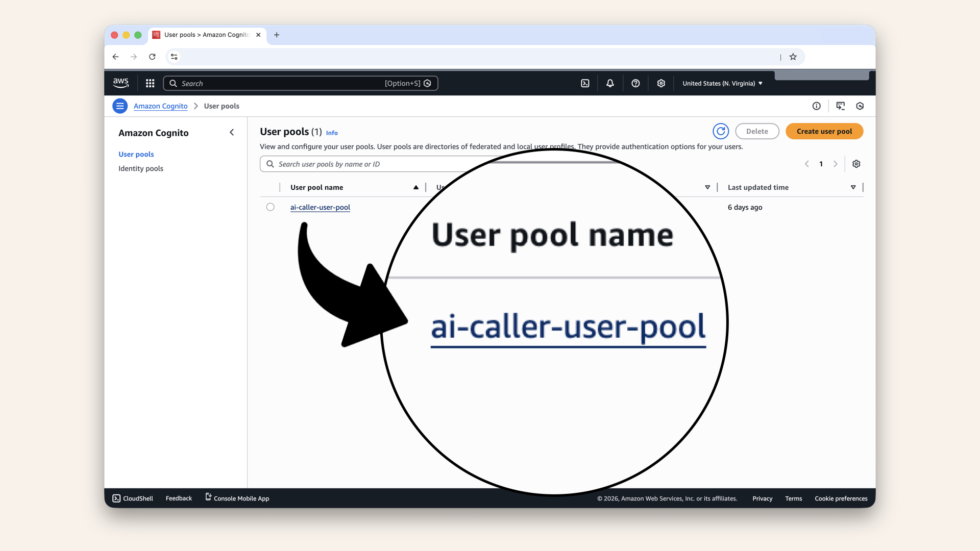980x551 pixels.
Task: Open the notifications bell icon
Action: 610,83
